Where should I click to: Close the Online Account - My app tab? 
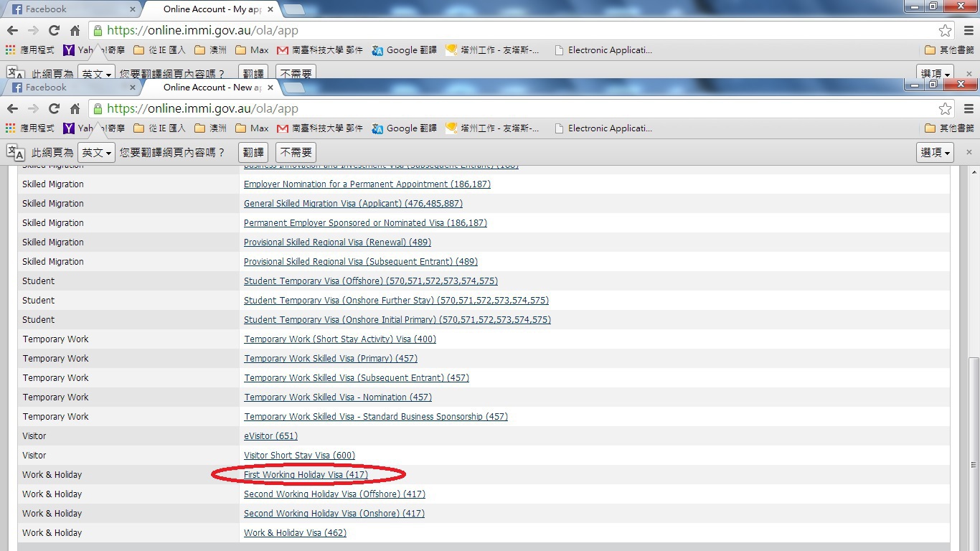click(270, 9)
